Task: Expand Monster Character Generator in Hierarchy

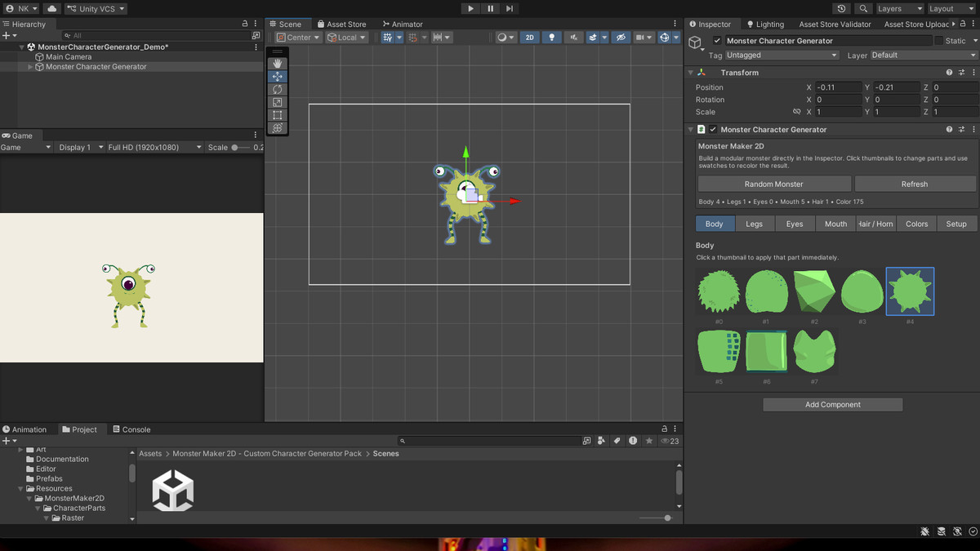Action: tap(30, 67)
